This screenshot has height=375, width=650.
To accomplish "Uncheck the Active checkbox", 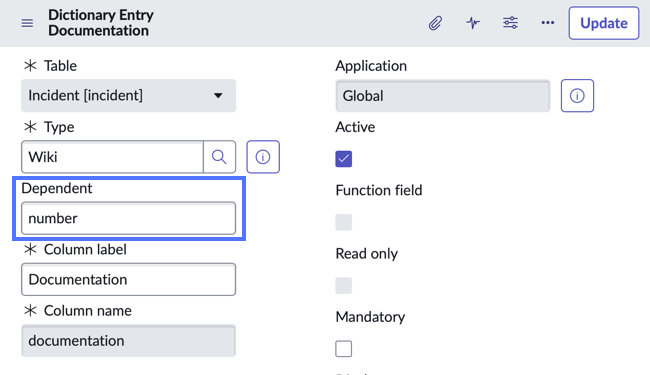I will (x=344, y=159).
